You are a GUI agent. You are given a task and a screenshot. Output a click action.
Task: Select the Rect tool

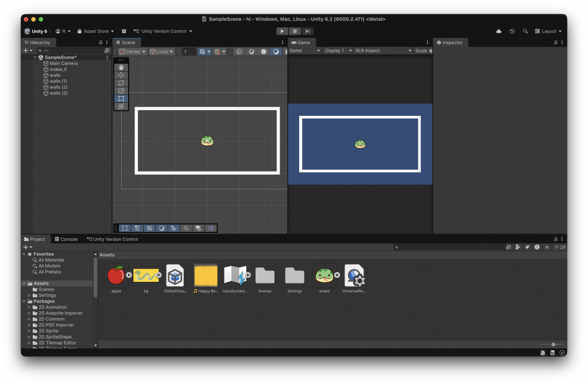tap(121, 99)
